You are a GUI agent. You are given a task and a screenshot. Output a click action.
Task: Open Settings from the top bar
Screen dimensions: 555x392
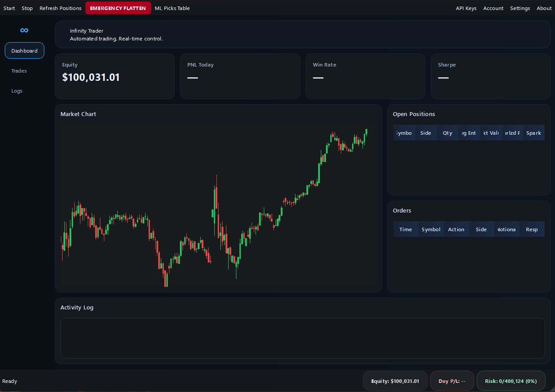pyautogui.click(x=520, y=8)
